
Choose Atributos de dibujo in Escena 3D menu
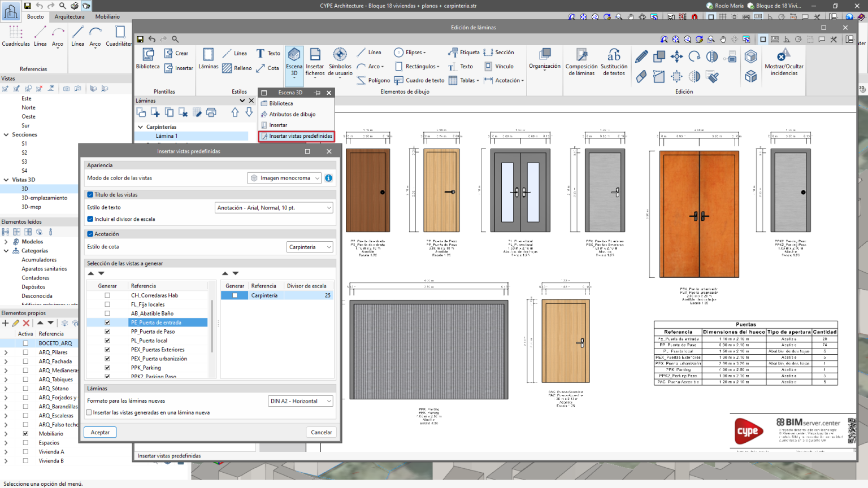pos(292,114)
